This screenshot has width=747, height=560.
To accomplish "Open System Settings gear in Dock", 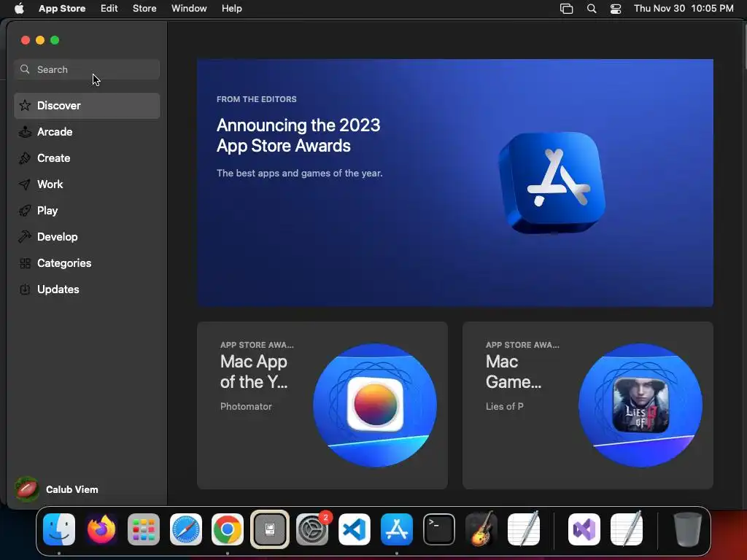I will pyautogui.click(x=312, y=529).
